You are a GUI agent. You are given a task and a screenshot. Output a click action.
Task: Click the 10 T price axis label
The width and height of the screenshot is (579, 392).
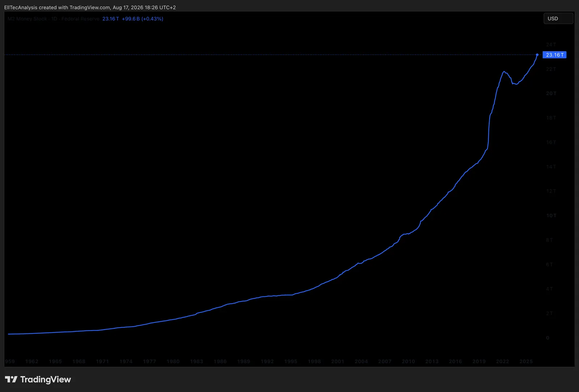click(x=551, y=215)
